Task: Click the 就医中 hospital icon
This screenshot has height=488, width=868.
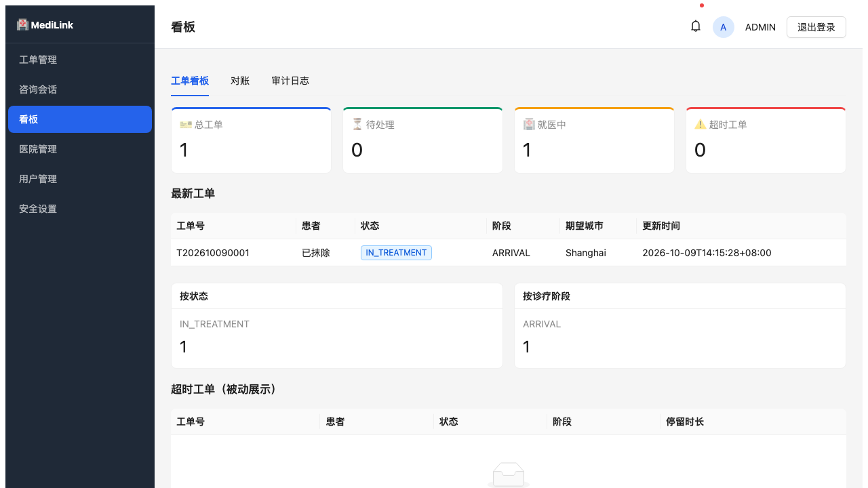Action: [x=529, y=125]
